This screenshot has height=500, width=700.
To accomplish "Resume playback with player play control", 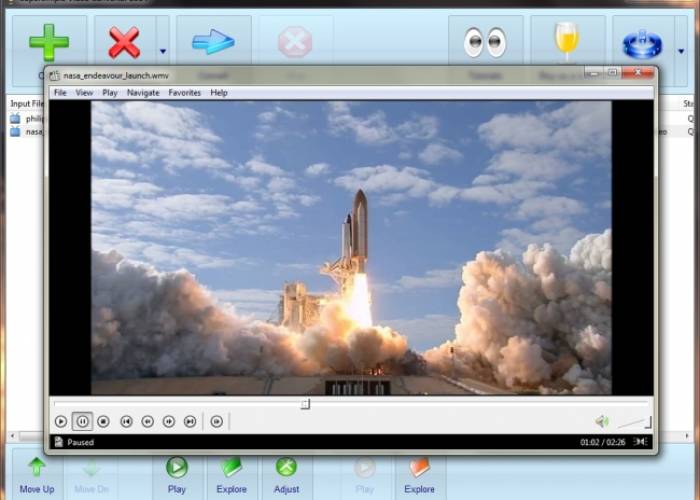I will point(61,421).
